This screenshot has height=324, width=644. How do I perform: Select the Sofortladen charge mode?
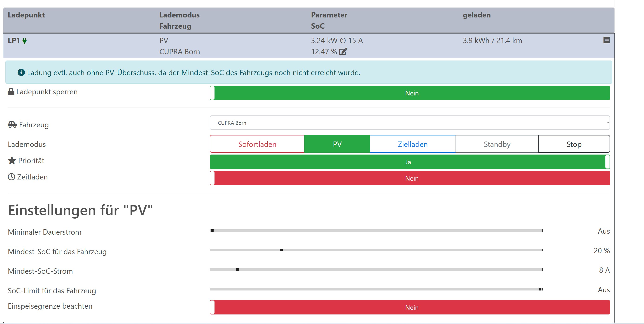tap(257, 144)
